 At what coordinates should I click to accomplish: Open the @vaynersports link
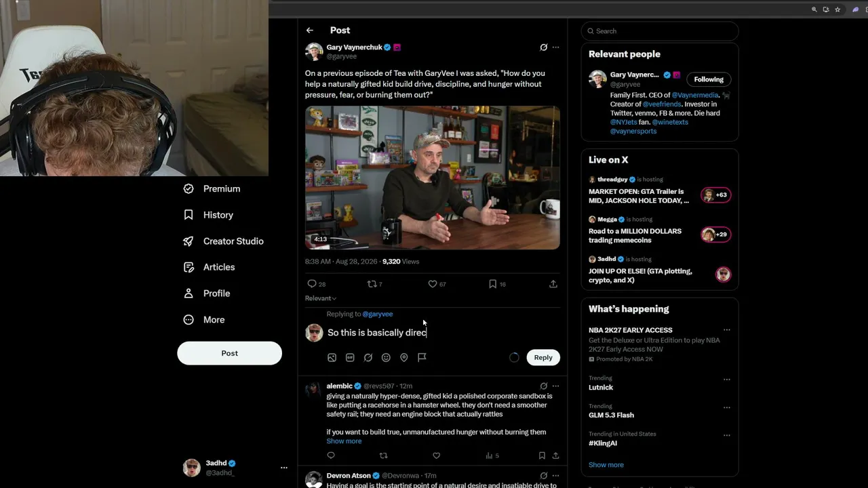pos(633,131)
